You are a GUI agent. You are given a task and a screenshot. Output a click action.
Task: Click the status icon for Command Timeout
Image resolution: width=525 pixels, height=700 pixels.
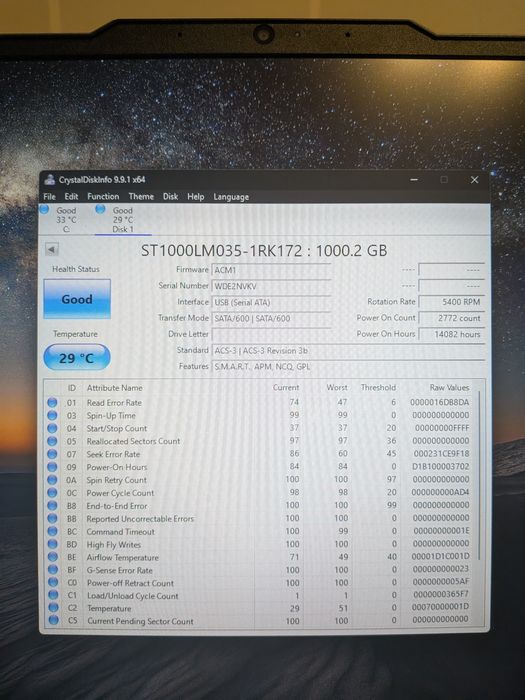pos(53,531)
